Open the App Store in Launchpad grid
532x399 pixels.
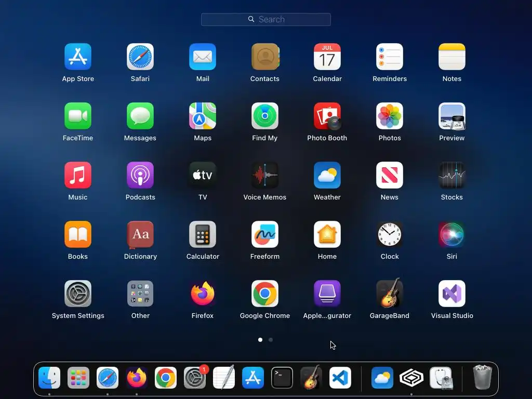point(78,57)
